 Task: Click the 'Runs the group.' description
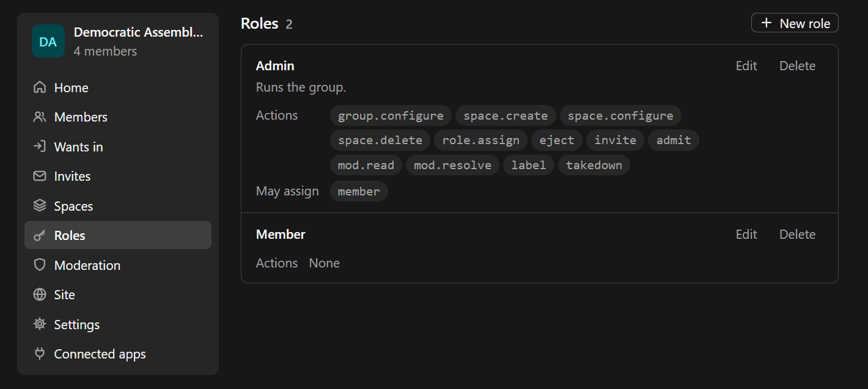coord(301,87)
